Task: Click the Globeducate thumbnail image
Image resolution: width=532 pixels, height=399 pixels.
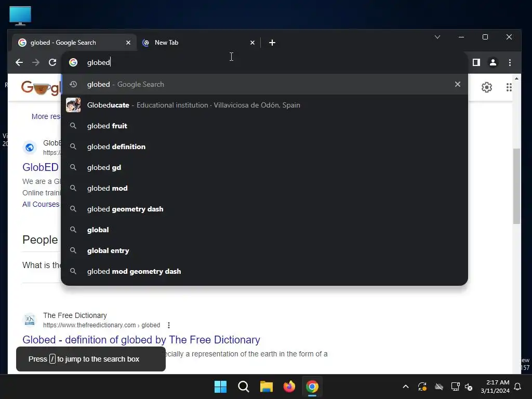Action: [73, 105]
